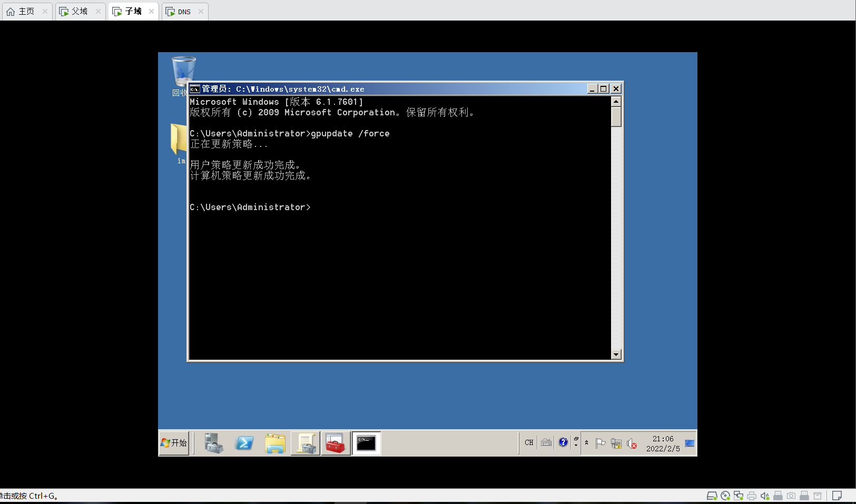The height and width of the screenshot is (504, 856).
Task: Click the cmd scrollbar thumb
Action: coord(616,116)
